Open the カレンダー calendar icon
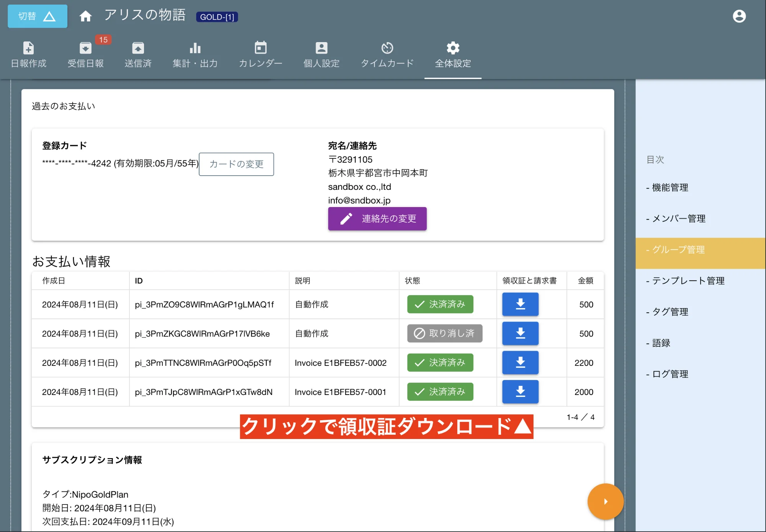The width and height of the screenshot is (766, 532). (x=260, y=54)
